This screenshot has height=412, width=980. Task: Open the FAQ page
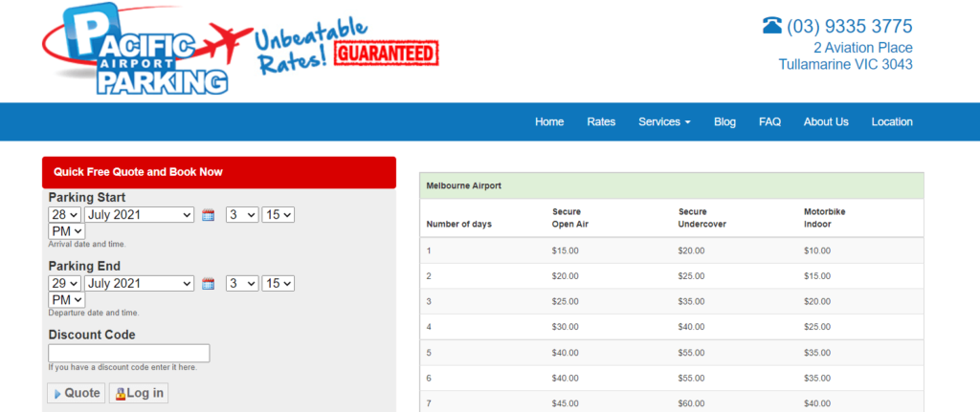point(770,121)
